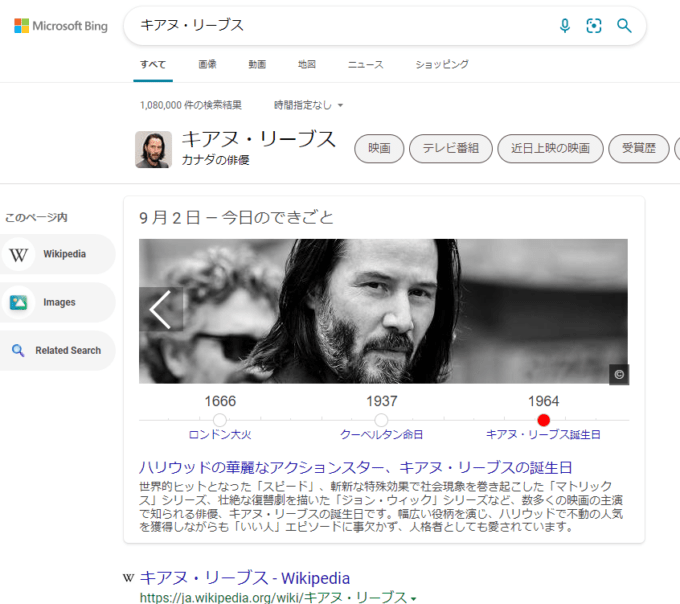This screenshot has height=604, width=680.
Task: Click inside the search input field
Action: coord(340,26)
